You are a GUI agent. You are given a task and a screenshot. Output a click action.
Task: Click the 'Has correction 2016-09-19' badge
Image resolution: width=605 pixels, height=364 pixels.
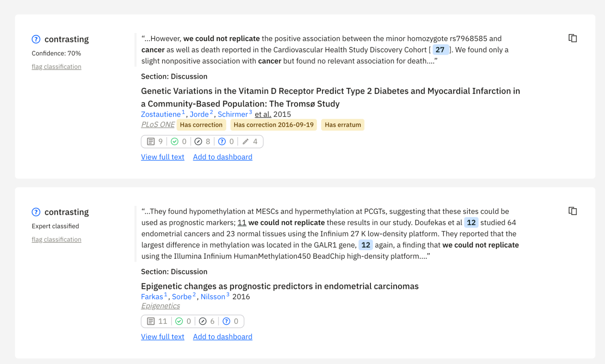tap(273, 125)
